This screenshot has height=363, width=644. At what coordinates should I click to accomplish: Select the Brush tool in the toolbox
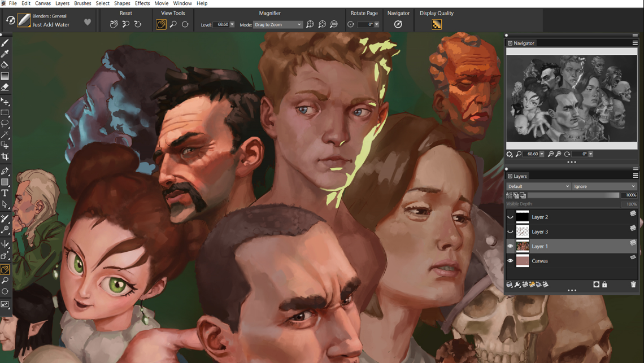[5, 43]
